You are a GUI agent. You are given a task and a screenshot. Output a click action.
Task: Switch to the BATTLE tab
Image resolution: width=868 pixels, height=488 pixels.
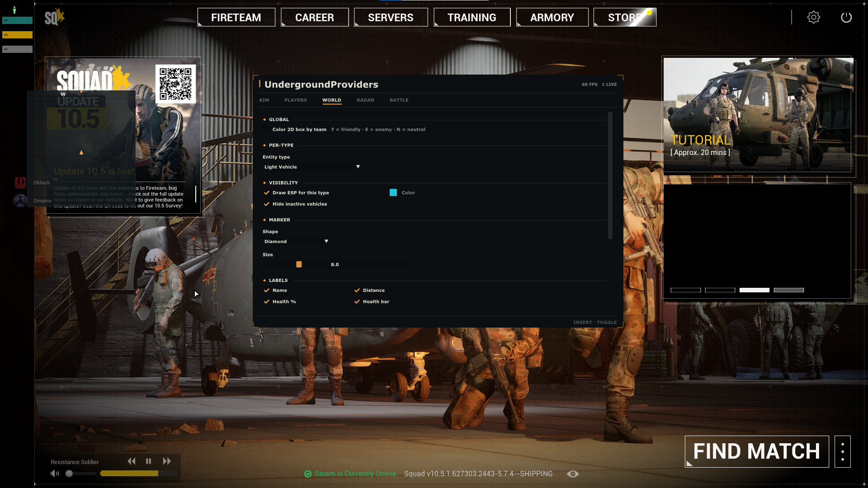tap(399, 100)
